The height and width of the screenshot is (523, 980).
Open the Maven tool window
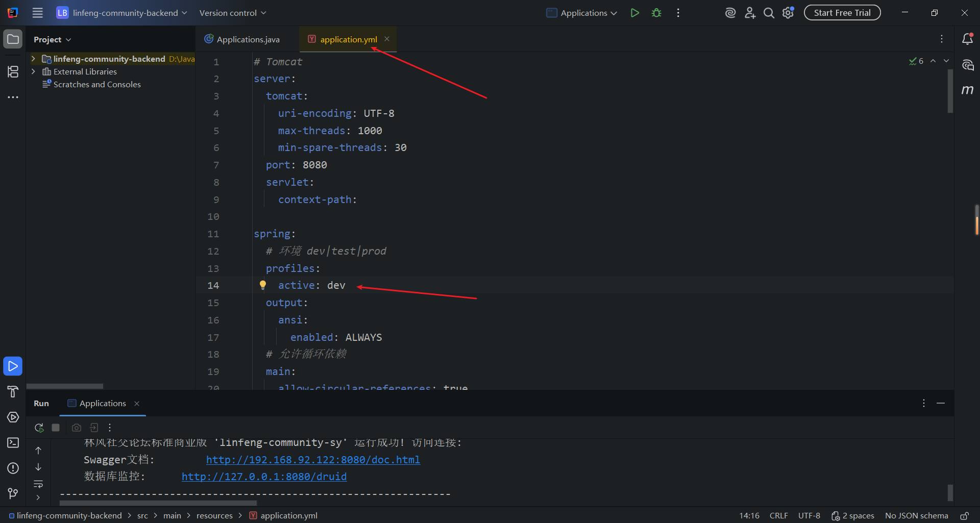pyautogui.click(x=967, y=90)
